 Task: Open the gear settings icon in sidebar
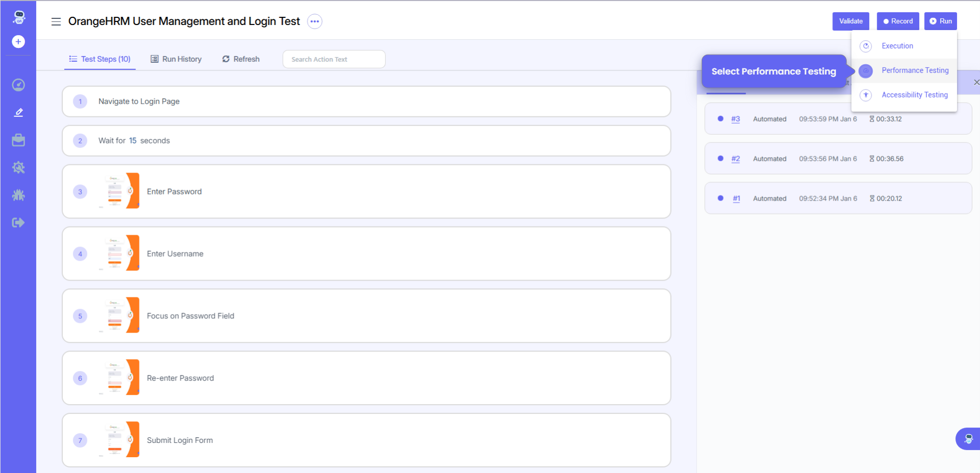pos(18,167)
